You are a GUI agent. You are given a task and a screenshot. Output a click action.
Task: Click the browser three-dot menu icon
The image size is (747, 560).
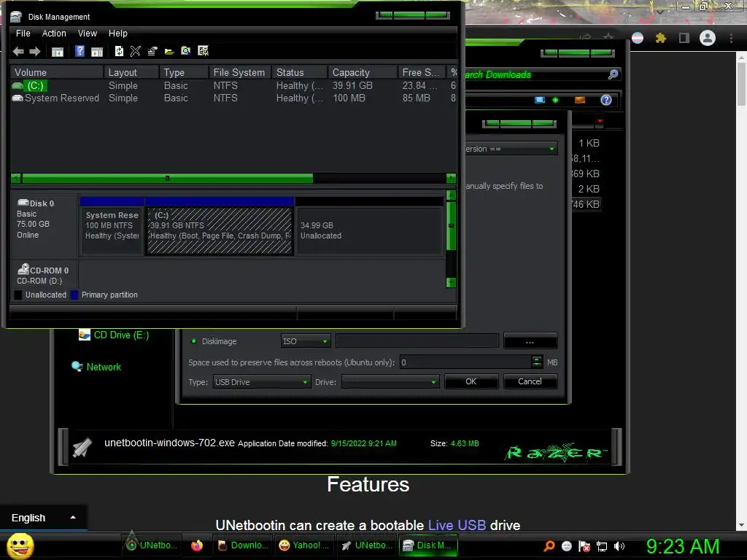[731, 38]
